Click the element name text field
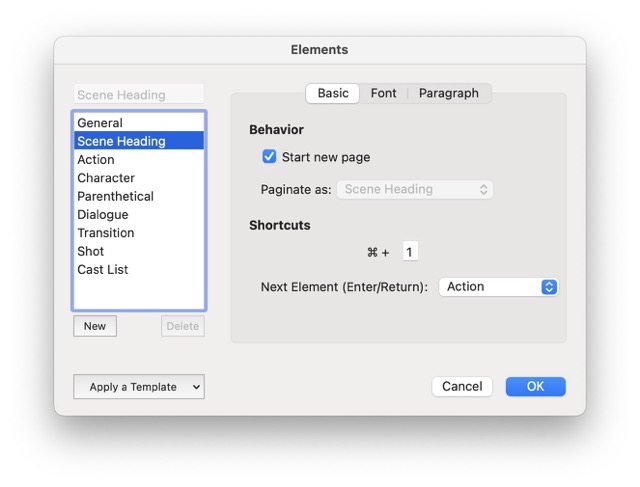This screenshot has height=487, width=640. (138, 95)
